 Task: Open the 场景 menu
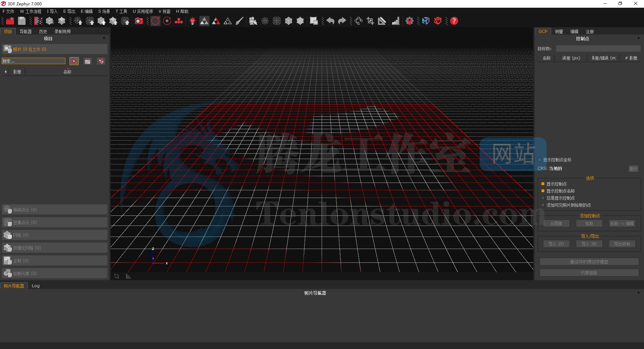(104, 11)
